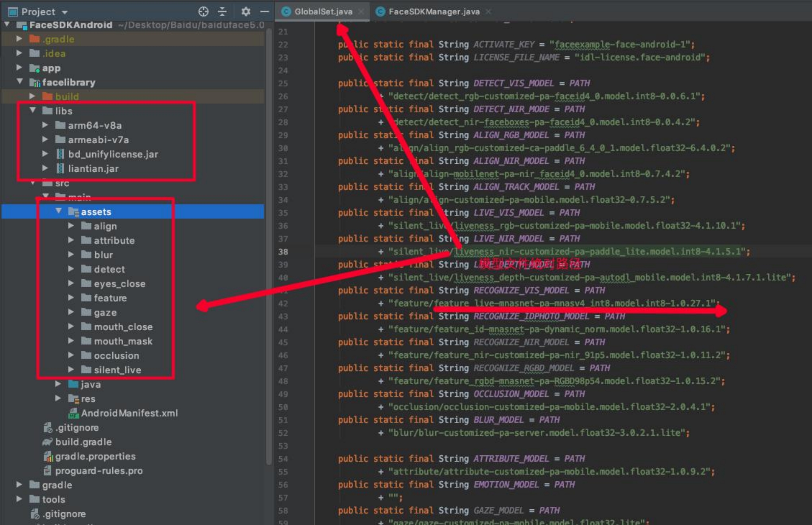812x525 pixels.
Task: Select the GlobalSet.java tab
Action: click(323, 12)
